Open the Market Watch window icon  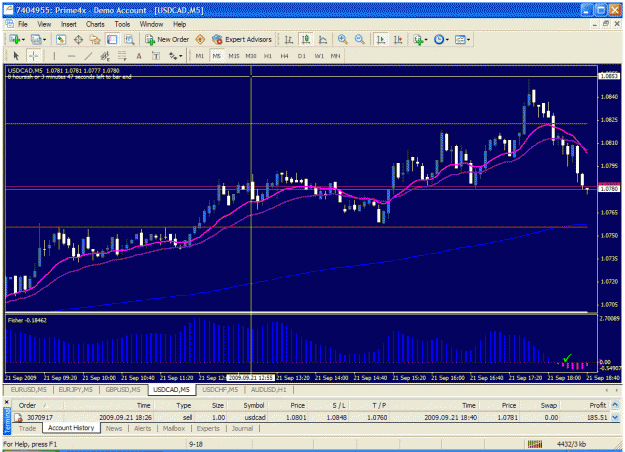61,39
